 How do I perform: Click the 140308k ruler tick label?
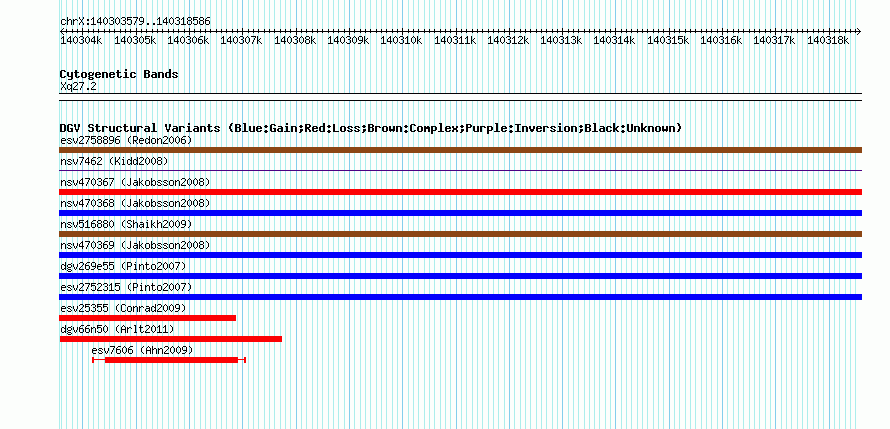point(295,40)
